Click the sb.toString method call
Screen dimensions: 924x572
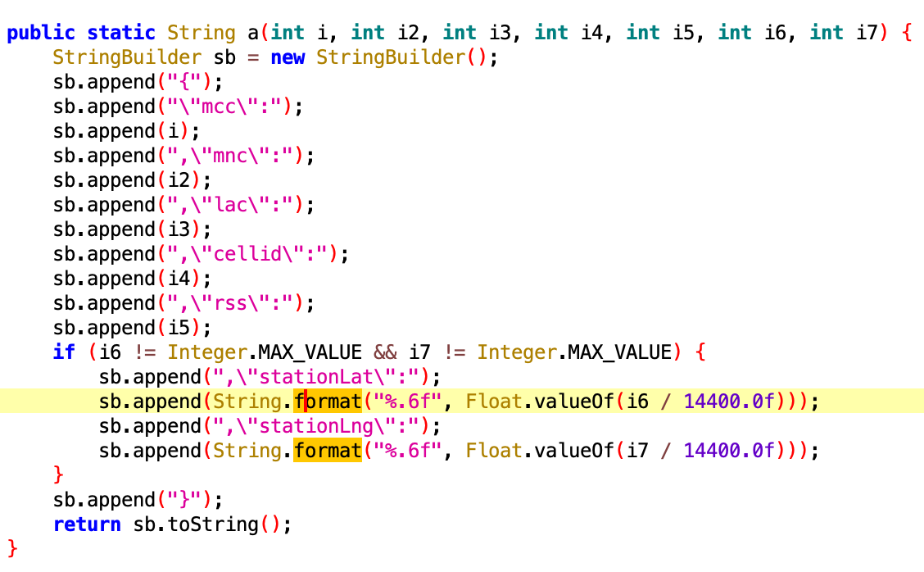pyautogui.click(x=205, y=524)
